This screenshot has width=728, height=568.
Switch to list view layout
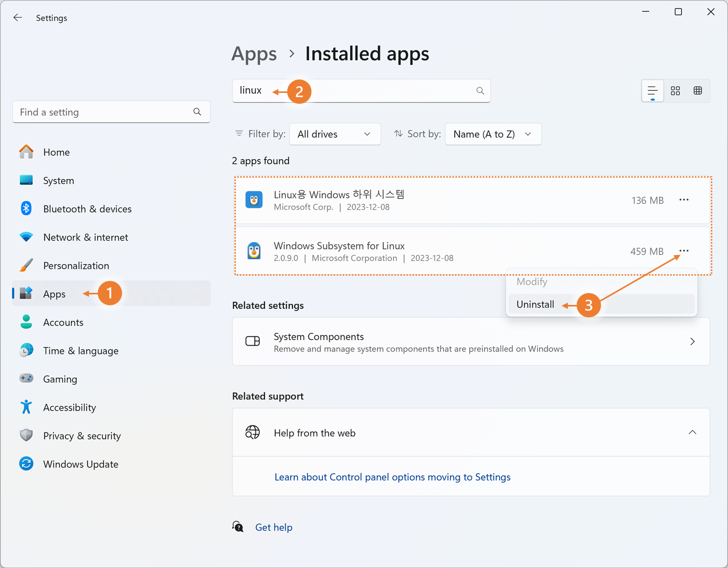tap(653, 91)
